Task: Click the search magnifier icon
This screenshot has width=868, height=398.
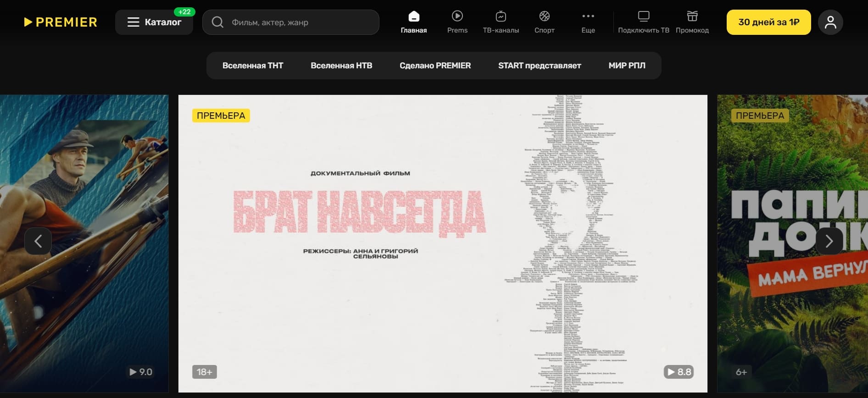Action: point(217,22)
